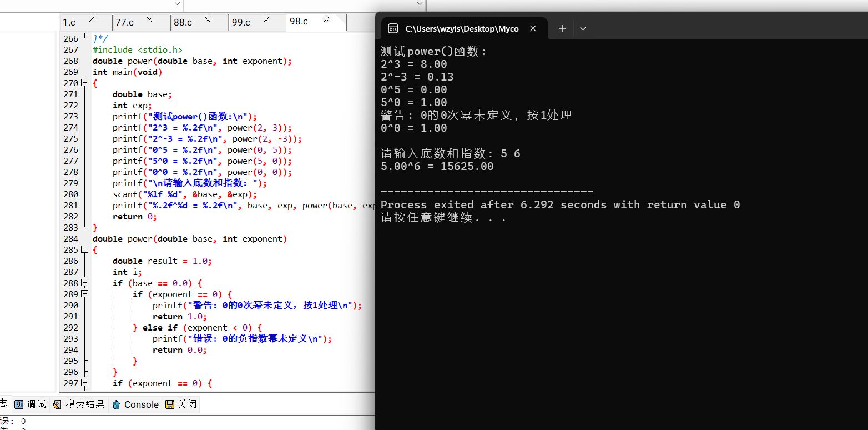Click terminal output '5^0 = 1.00'
868x430 pixels.
(x=413, y=102)
